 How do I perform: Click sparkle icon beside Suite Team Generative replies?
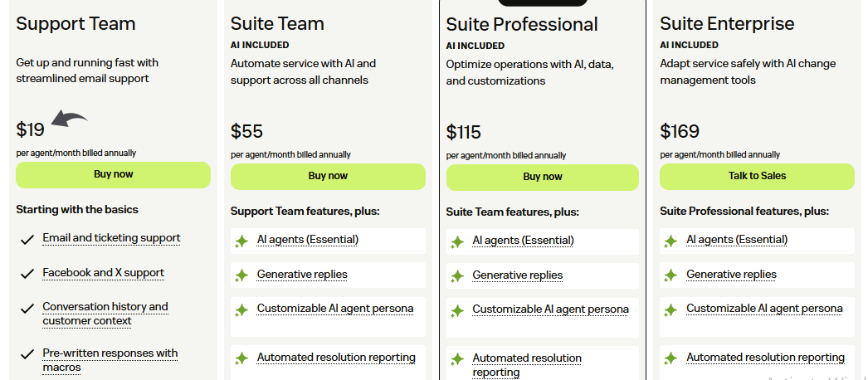click(x=241, y=275)
